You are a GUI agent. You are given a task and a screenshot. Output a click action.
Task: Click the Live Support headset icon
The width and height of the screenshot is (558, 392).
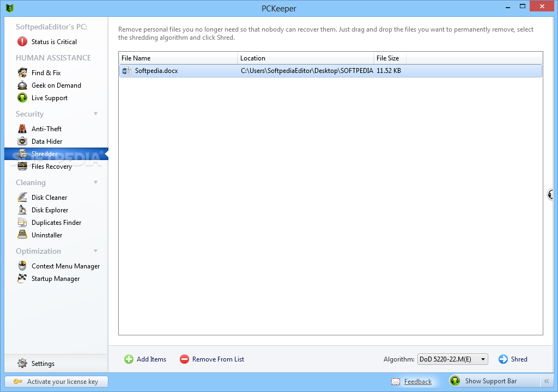tap(22, 98)
